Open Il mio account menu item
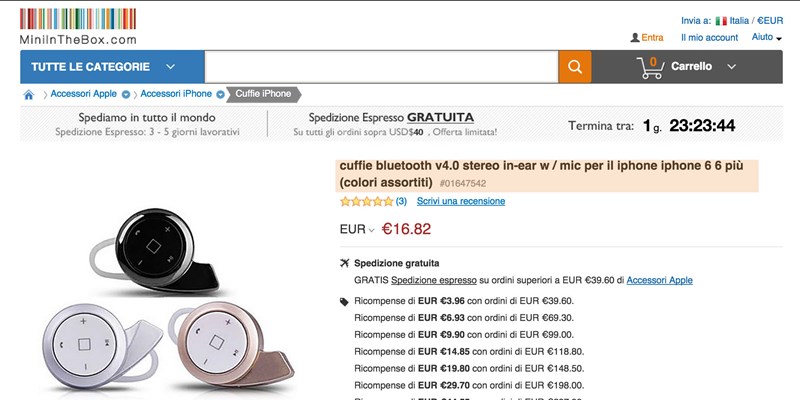 click(709, 37)
